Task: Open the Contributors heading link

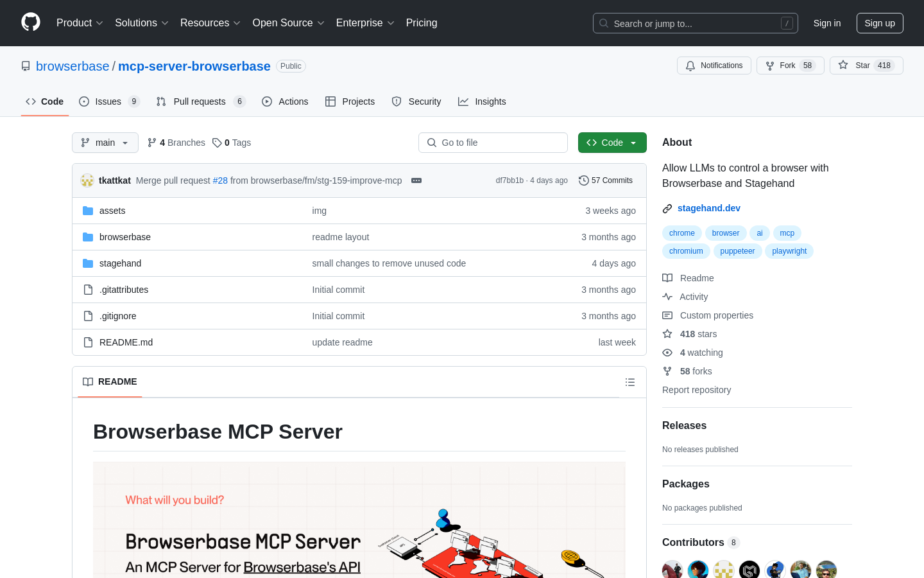Action: pyautogui.click(x=701, y=543)
